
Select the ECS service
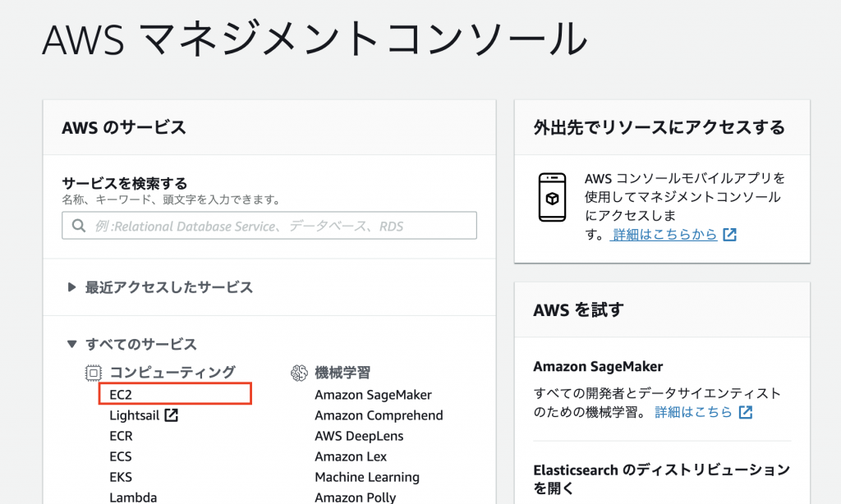(121, 456)
